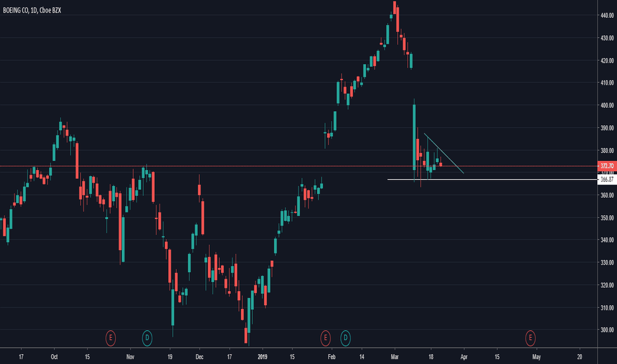Click the 440.00 price axis label
This screenshot has height=364, width=617.
[607, 15]
